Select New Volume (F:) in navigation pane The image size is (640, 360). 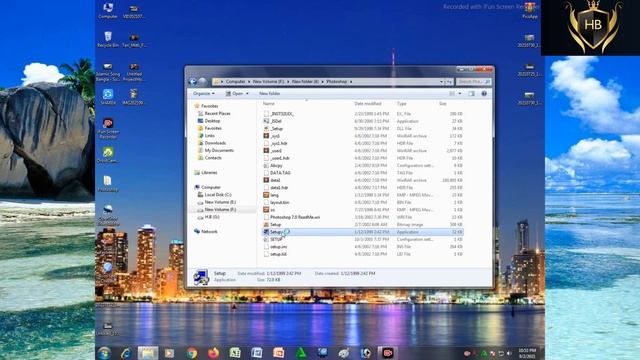coord(217,209)
